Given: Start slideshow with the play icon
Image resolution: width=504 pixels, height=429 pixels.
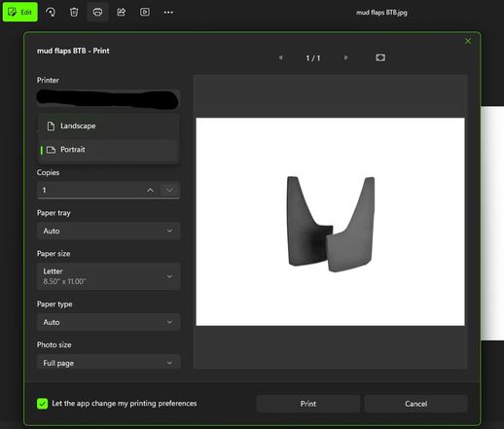Looking at the screenshot, I should point(145,12).
